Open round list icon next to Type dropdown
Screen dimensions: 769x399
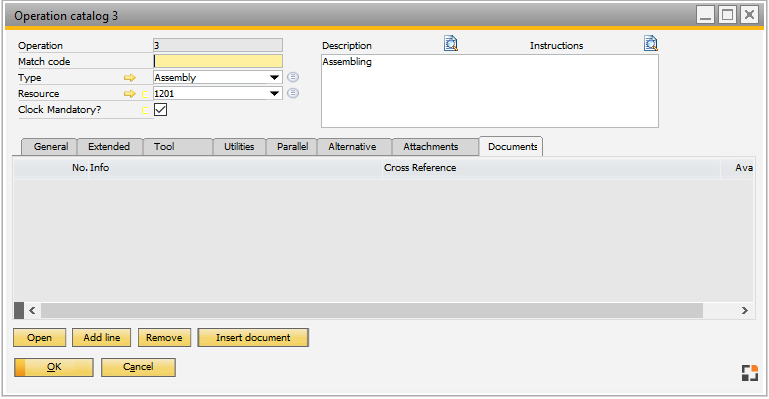click(293, 77)
